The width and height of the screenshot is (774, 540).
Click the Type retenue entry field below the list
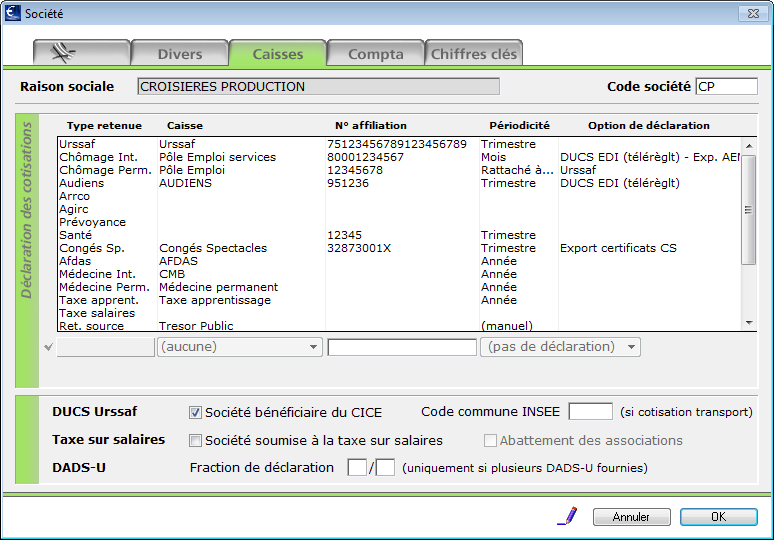pyautogui.click(x=106, y=347)
